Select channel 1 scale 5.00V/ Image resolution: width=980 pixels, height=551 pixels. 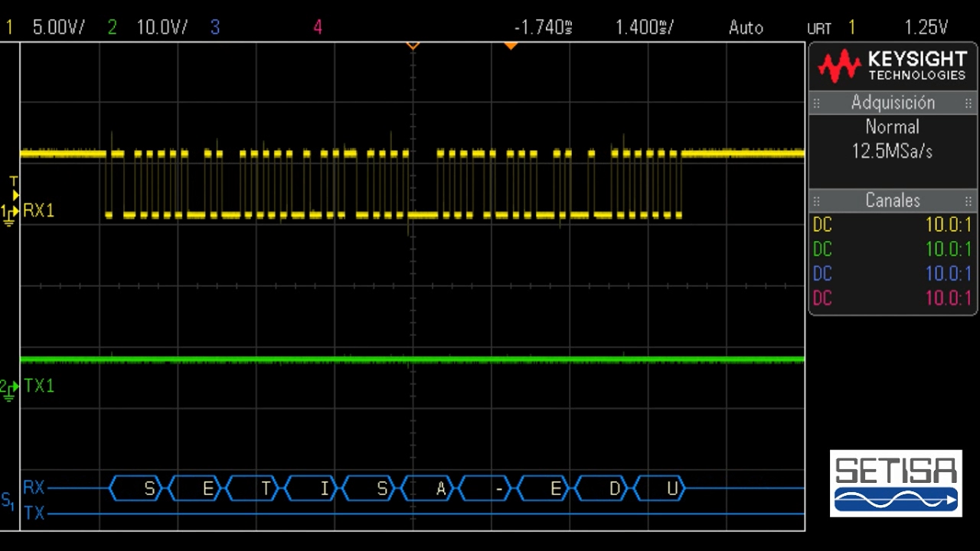click(x=58, y=28)
